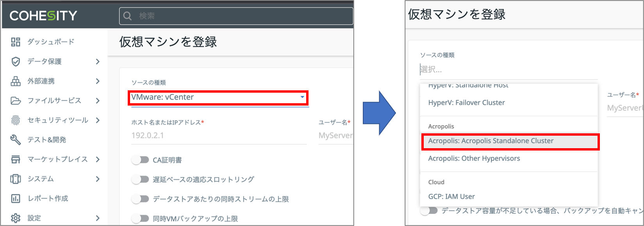The image size is (644, 226).
Task: Open the ファイルサービス menu item
Action: pos(54,100)
